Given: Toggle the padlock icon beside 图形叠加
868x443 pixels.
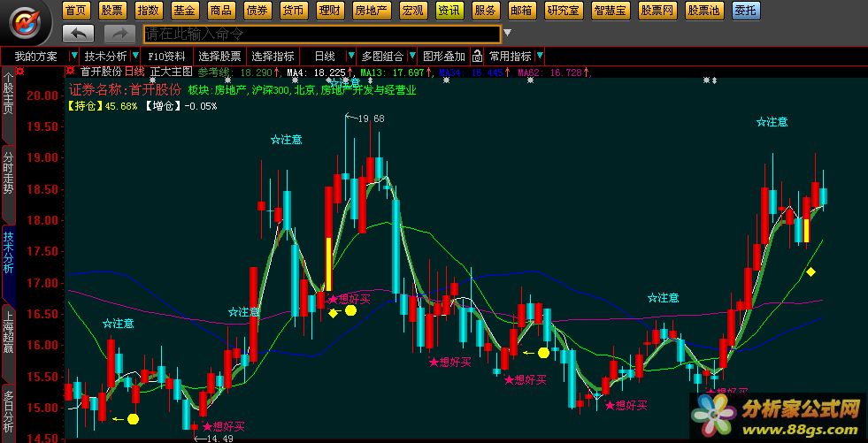Looking at the screenshot, I should tap(477, 56).
